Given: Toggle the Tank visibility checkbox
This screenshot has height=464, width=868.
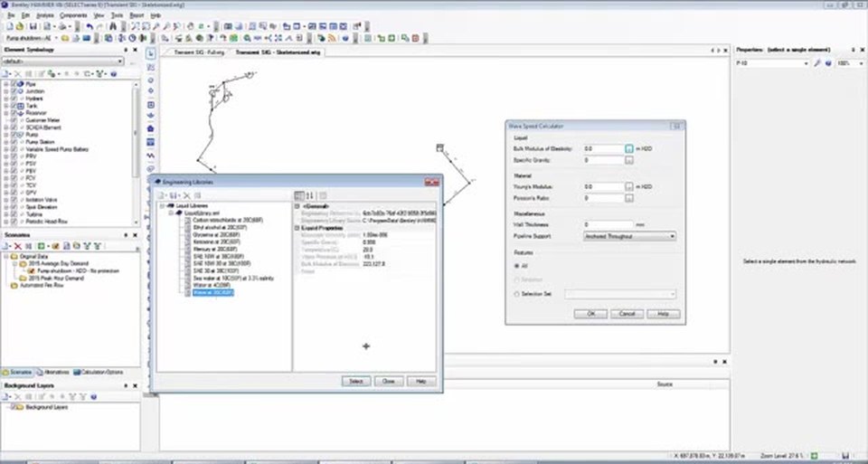Looking at the screenshot, I should click(x=14, y=106).
